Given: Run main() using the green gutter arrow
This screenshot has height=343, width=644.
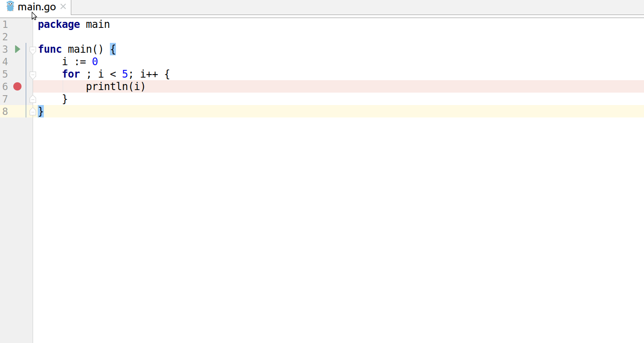Looking at the screenshot, I should click(x=17, y=49).
